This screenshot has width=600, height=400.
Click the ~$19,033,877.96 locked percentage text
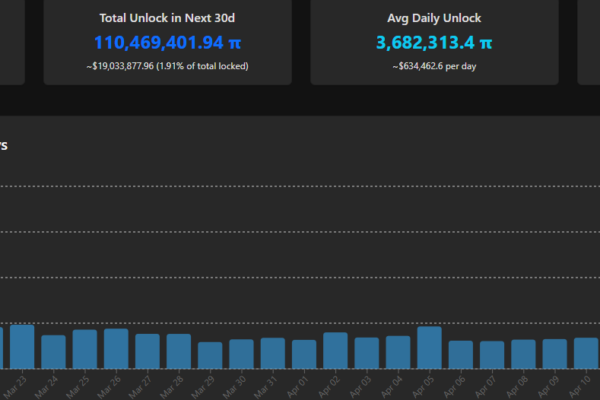click(168, 66)
